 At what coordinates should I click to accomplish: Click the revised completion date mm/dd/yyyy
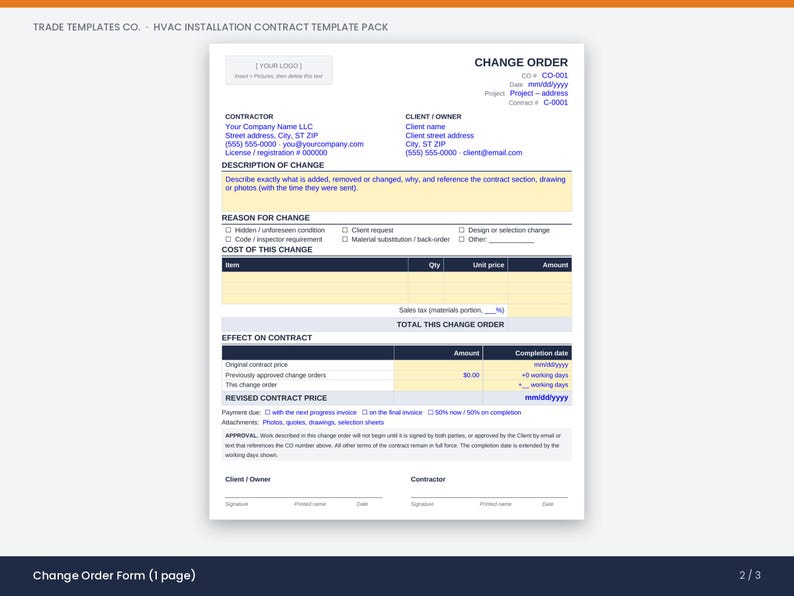(x=546, y=398)
